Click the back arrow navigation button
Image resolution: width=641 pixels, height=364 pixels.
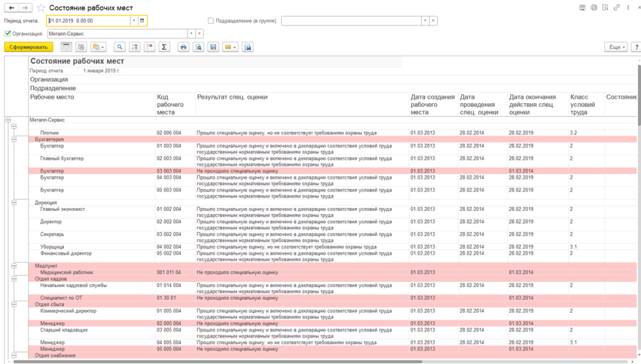coord(11,8)
